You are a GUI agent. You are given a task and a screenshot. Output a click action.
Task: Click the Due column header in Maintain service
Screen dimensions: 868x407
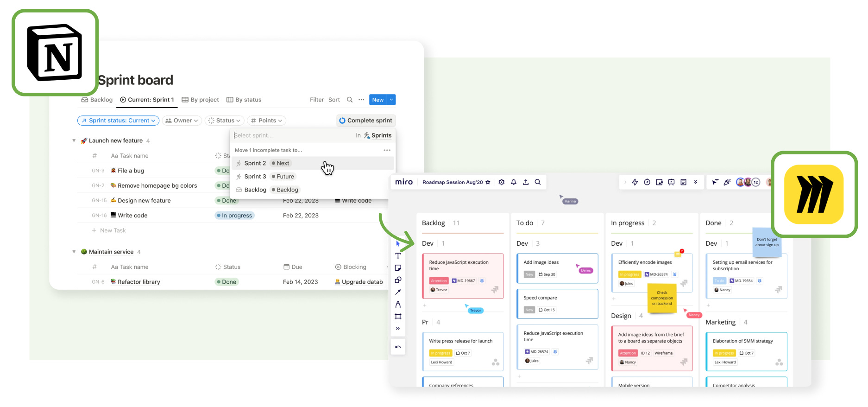(x=293, y=267)
